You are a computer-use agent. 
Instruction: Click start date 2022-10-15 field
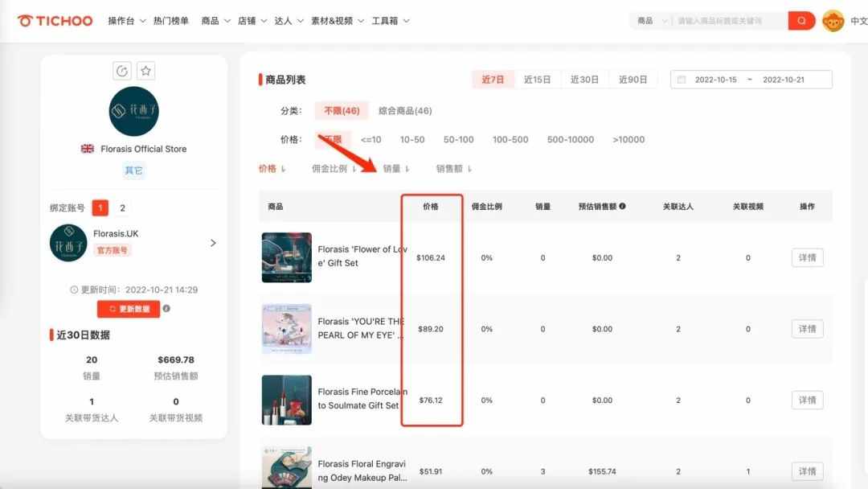(x=716, y=80)
